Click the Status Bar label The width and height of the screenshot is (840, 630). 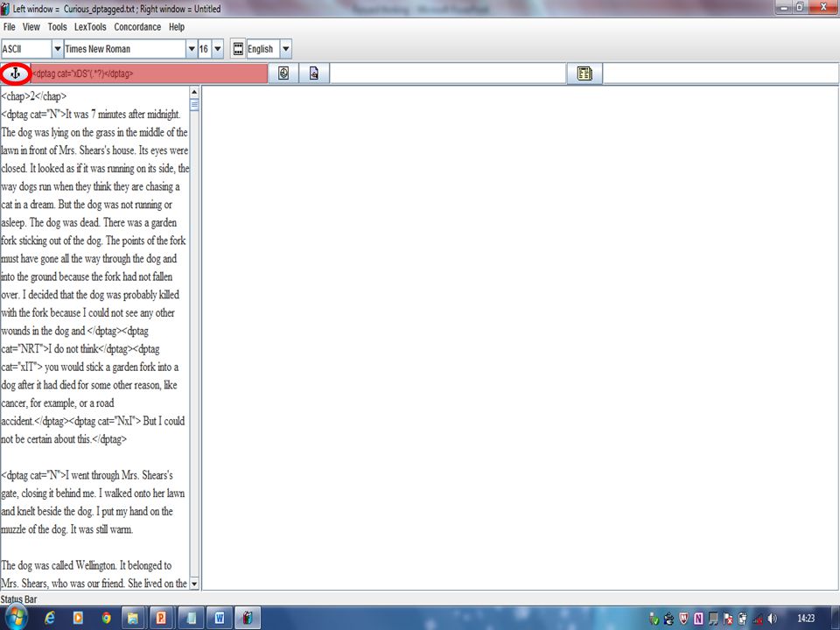[18, 598]
